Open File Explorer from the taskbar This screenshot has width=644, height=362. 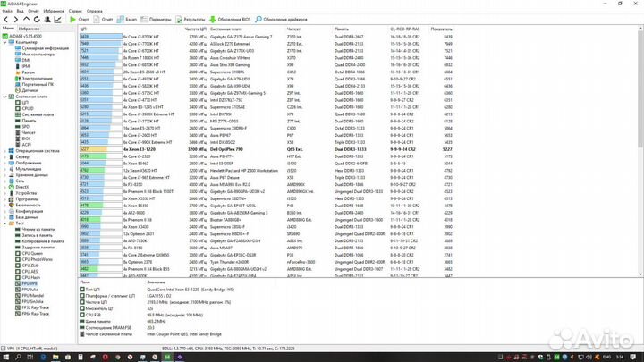[55, 357]
